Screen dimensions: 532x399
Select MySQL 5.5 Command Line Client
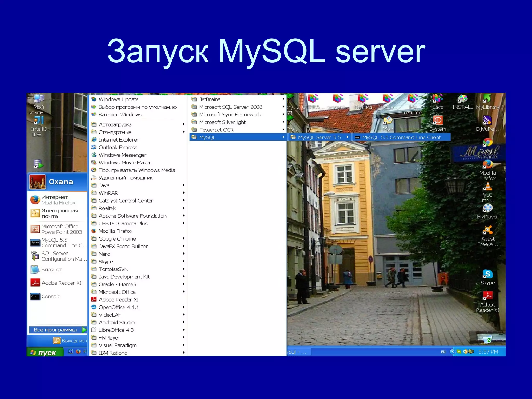point(401,137)
